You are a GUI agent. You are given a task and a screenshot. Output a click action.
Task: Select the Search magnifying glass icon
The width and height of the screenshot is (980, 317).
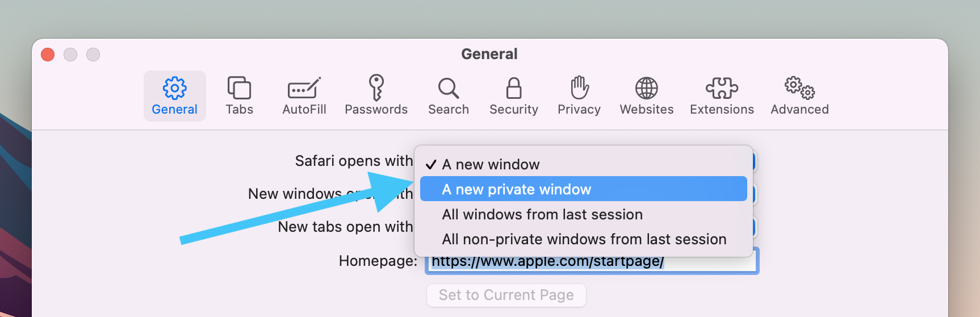pos(448,89)
